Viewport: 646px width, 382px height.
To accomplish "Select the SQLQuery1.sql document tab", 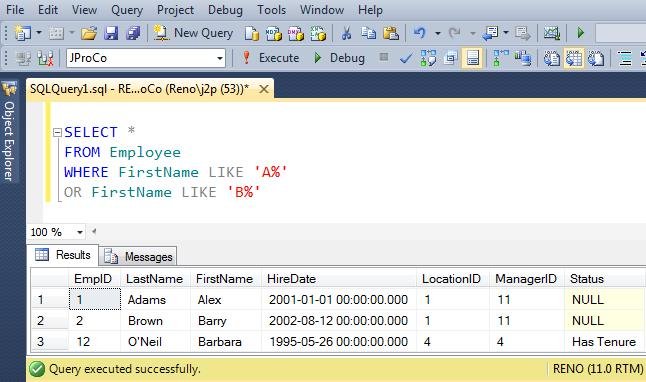I will coord(139,89).
